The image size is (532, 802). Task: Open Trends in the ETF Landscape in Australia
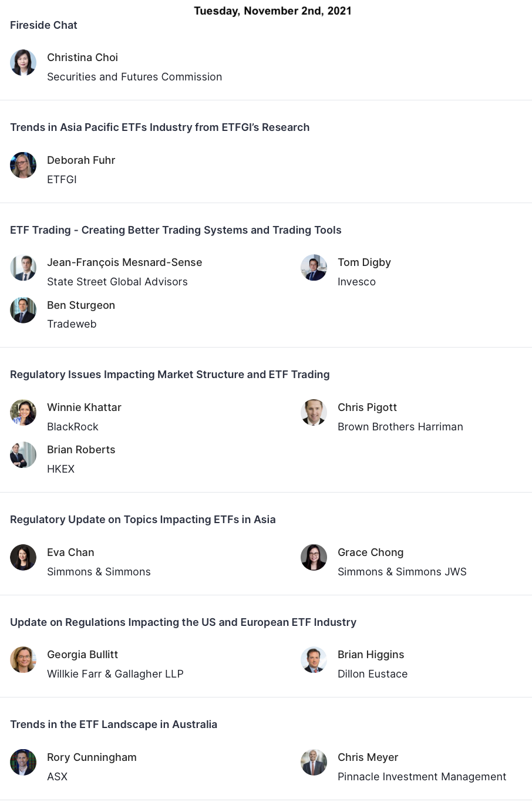pos(113,725)
